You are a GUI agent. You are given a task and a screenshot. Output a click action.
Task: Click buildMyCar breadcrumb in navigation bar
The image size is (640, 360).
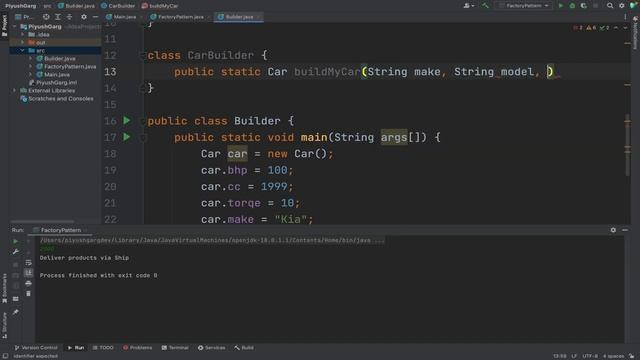160,6
